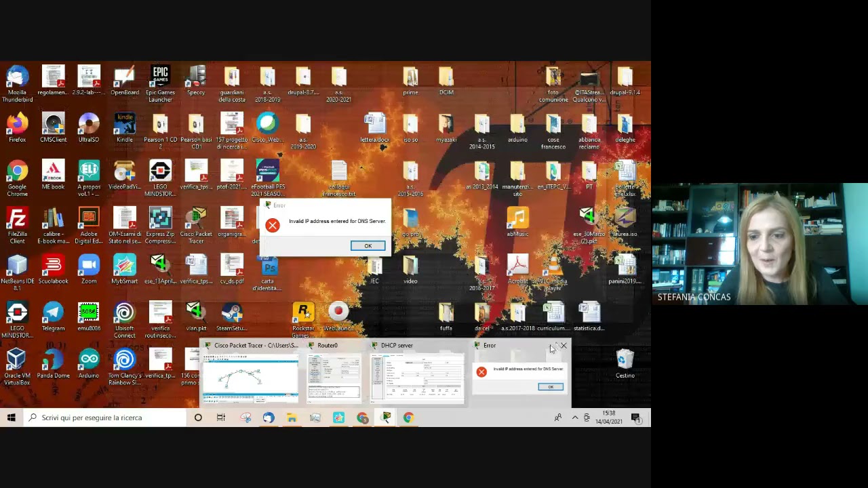Click OK in the Error dialog
868x488 pixels.
click(x=368, y=246)
